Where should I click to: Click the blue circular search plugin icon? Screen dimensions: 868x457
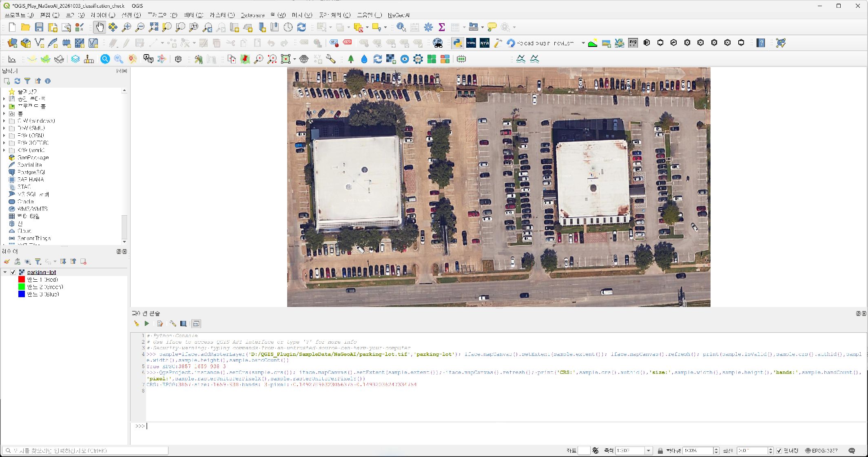[105, 59]
